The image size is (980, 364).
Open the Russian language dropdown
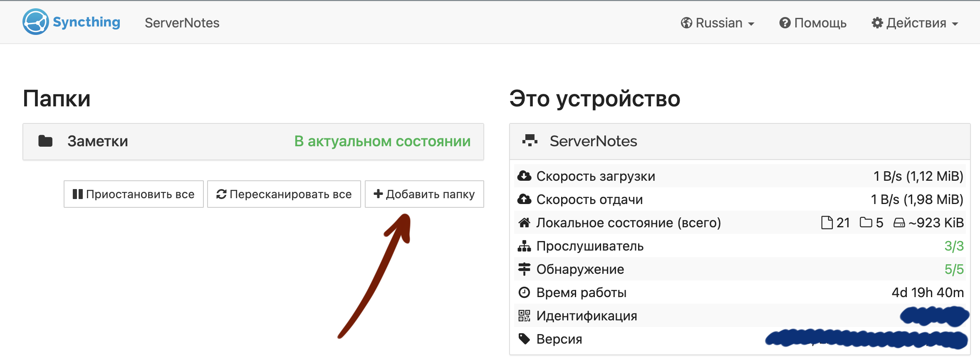[x=718, y=23]
